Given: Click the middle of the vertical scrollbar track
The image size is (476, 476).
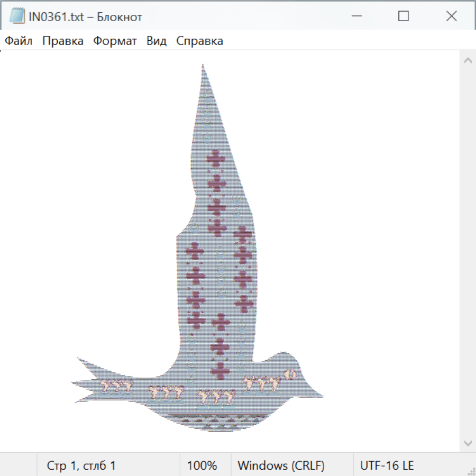Looking at the screenshot, I should (x=468, y=251).
